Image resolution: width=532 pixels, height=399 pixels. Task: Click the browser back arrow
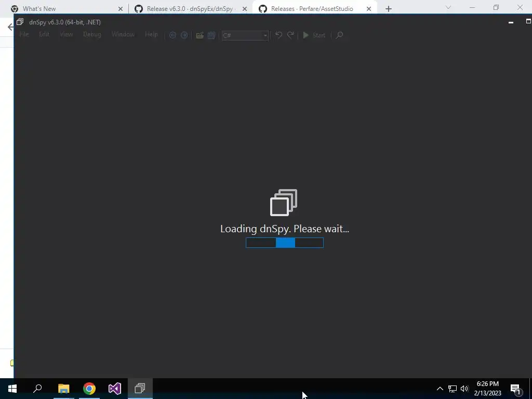pyautogui.click(x=10, y=27)
